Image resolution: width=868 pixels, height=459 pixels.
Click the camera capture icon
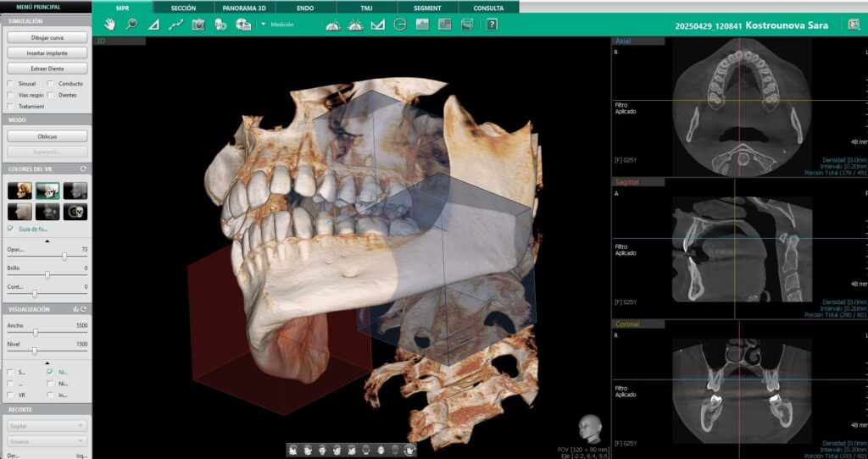(x=198, y=25)
